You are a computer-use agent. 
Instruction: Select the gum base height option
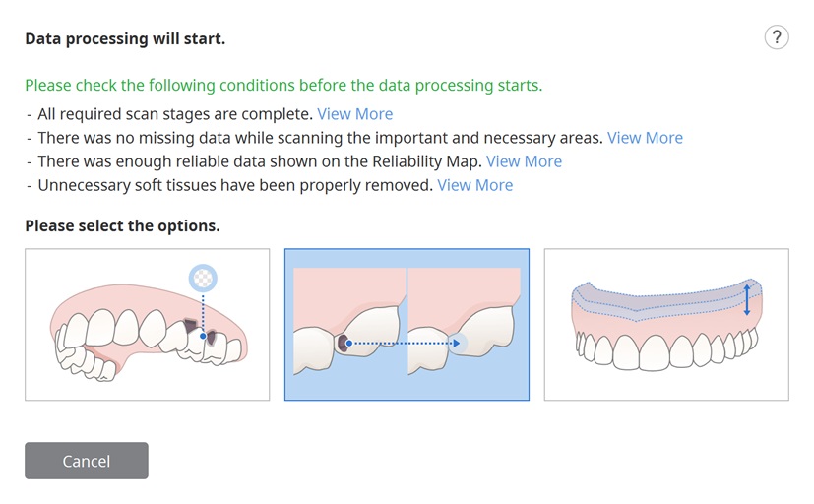pos(666,325)
